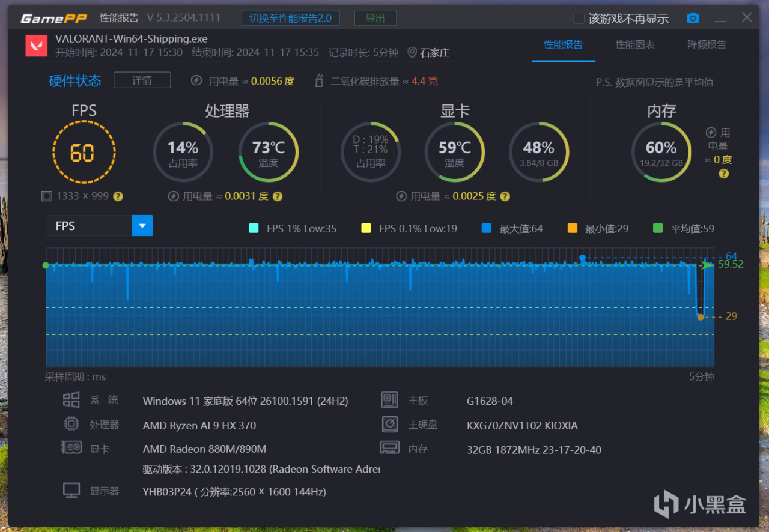This screenshot has height=532, width=769.
Task: Click the green start point of the FPS chart
Action: (46, 265)
